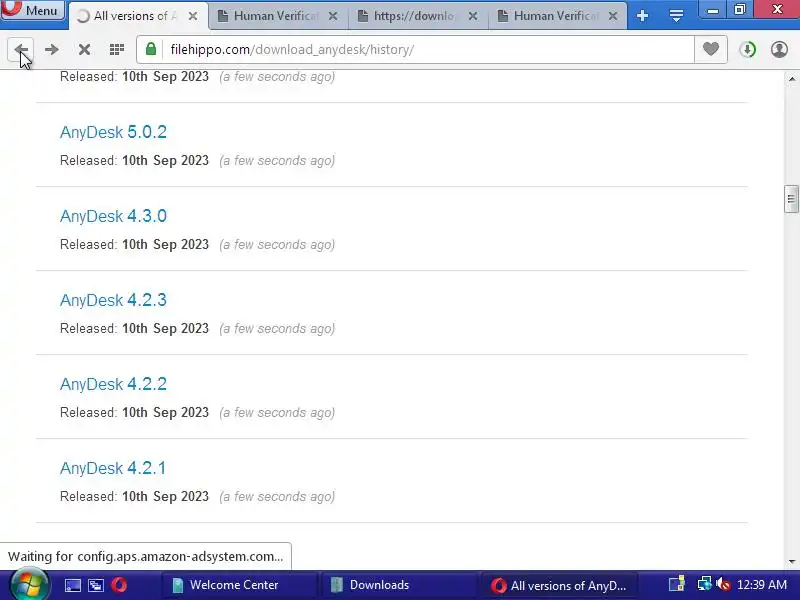800x600 pixels.
Task: Open the tab menu list icon
Action: click(x=676, y=16)
